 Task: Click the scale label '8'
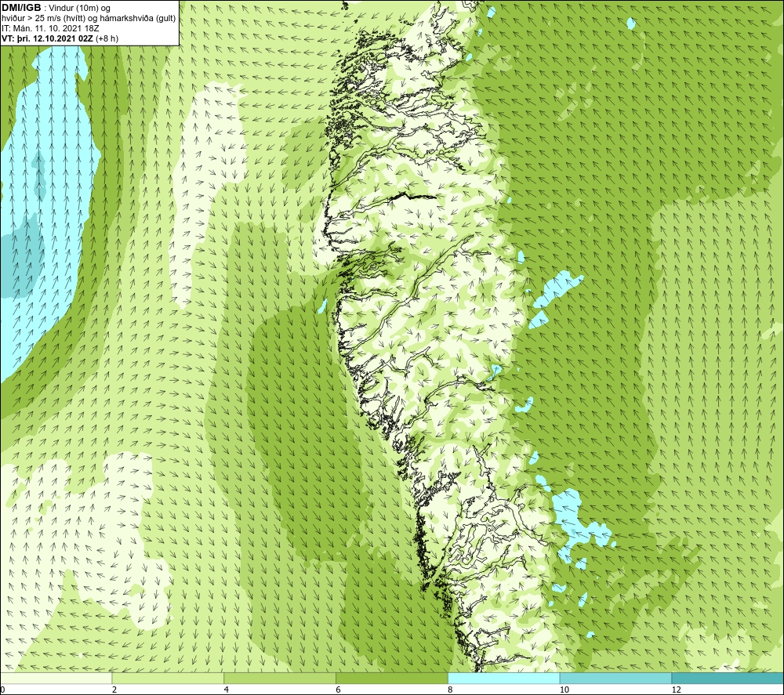click(451, 690)
